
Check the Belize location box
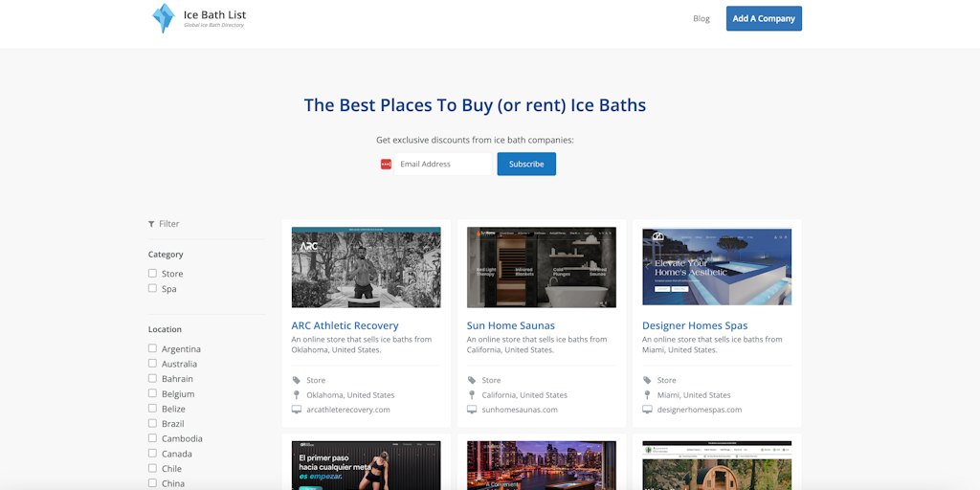152,408
